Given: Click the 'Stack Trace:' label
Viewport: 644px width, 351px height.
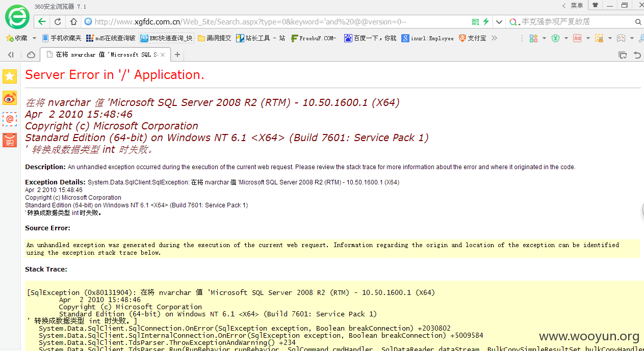Looking at the screenshot, I should point(46,269).
